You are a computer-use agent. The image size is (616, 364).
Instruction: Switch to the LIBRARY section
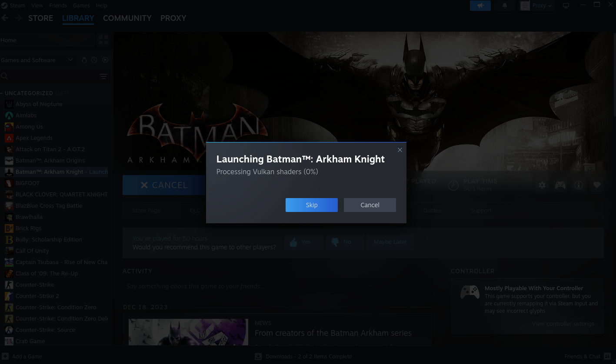(x=78, y=18)
